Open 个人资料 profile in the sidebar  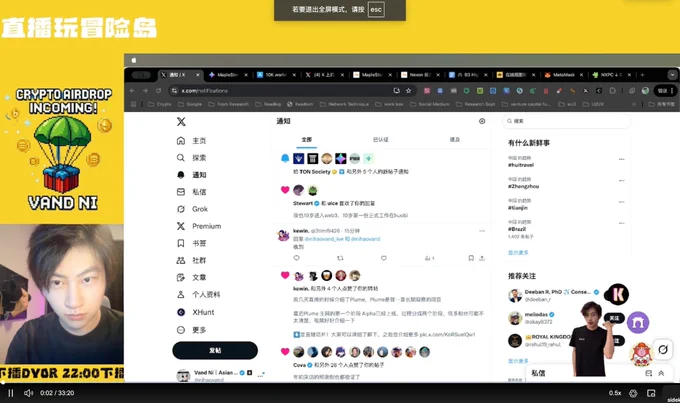coord(198,295)
